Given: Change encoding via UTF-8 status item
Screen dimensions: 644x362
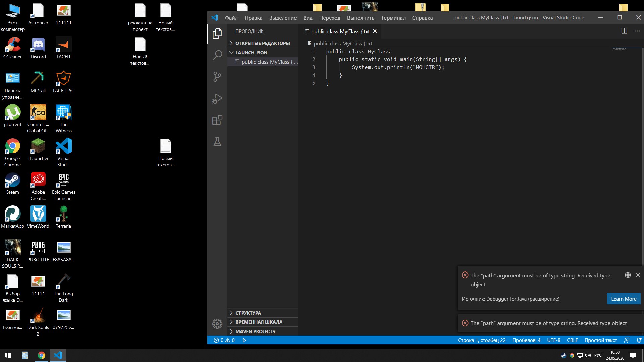Looking at the screenshot, I should coord(554,340).
